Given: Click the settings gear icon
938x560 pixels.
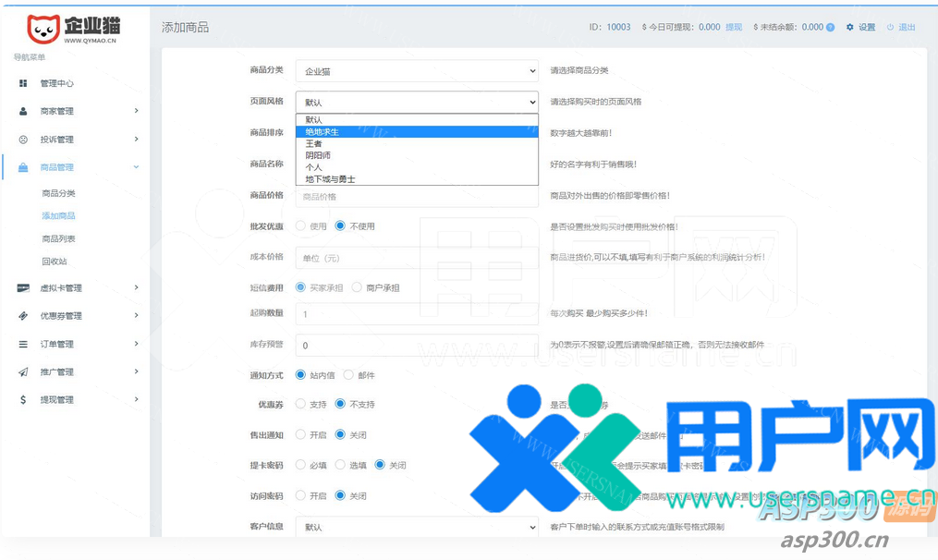Looking at the screenshot, I should (x=850, y=27).
